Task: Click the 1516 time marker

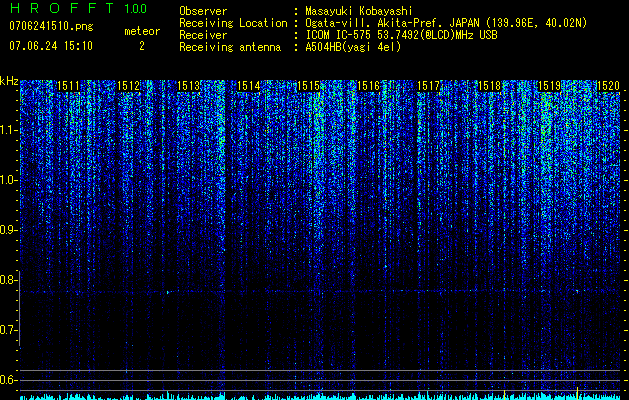Action: 368,86
